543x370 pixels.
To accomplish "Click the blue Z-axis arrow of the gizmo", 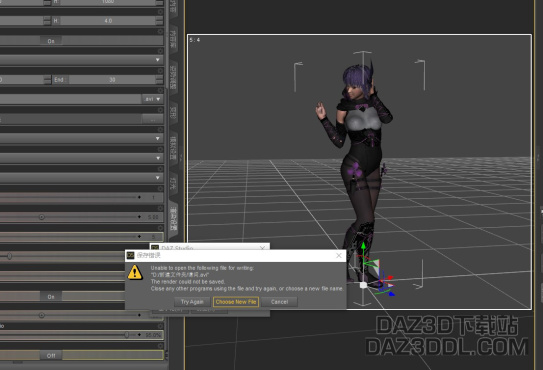I will pyautogui.click(x=391, y=294).
